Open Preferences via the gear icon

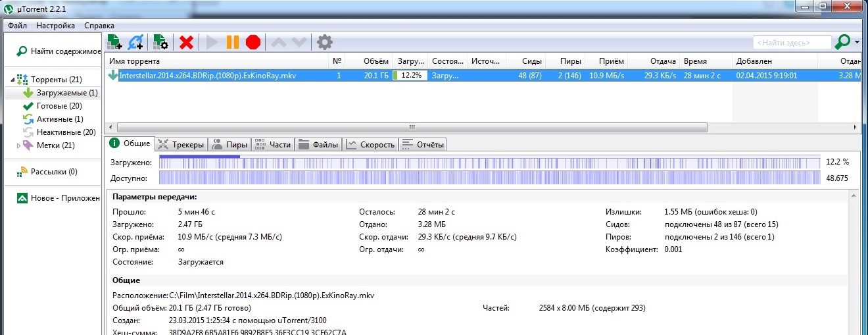[x=325, y=42]
